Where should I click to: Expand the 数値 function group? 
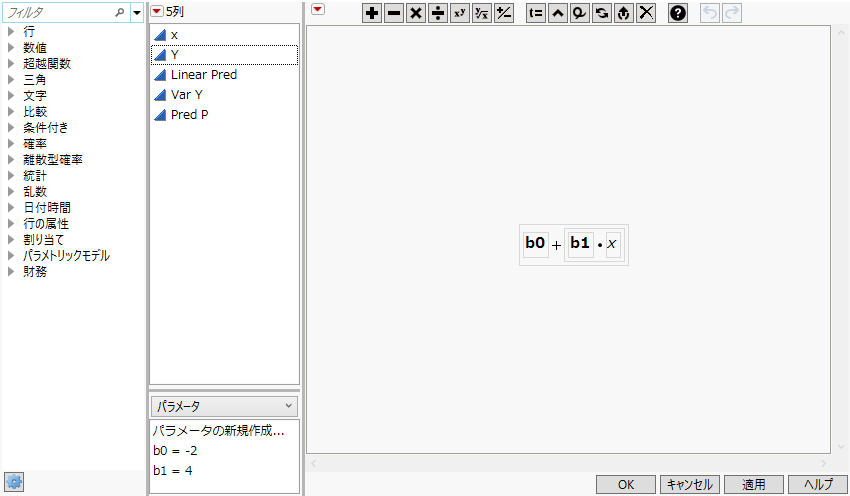tap(11, 48)
